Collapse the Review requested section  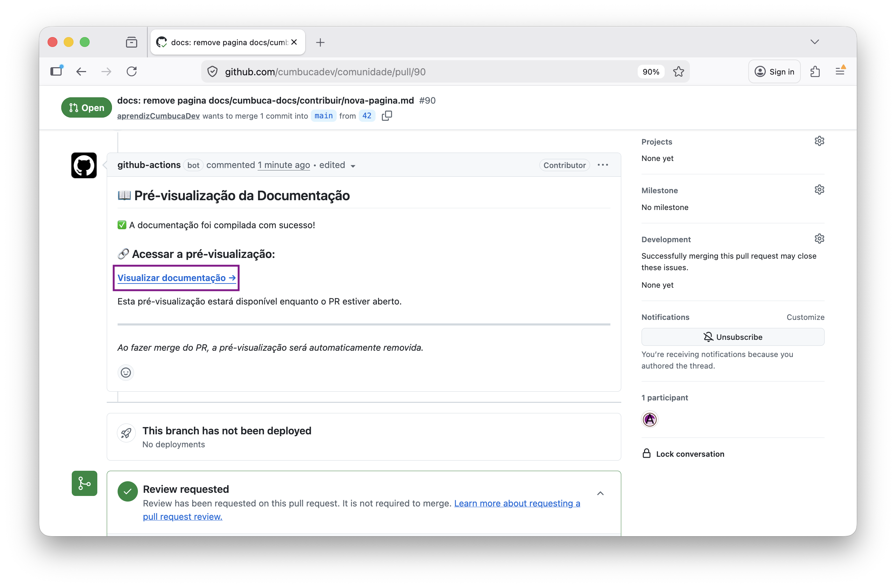(x=601, y=493)
